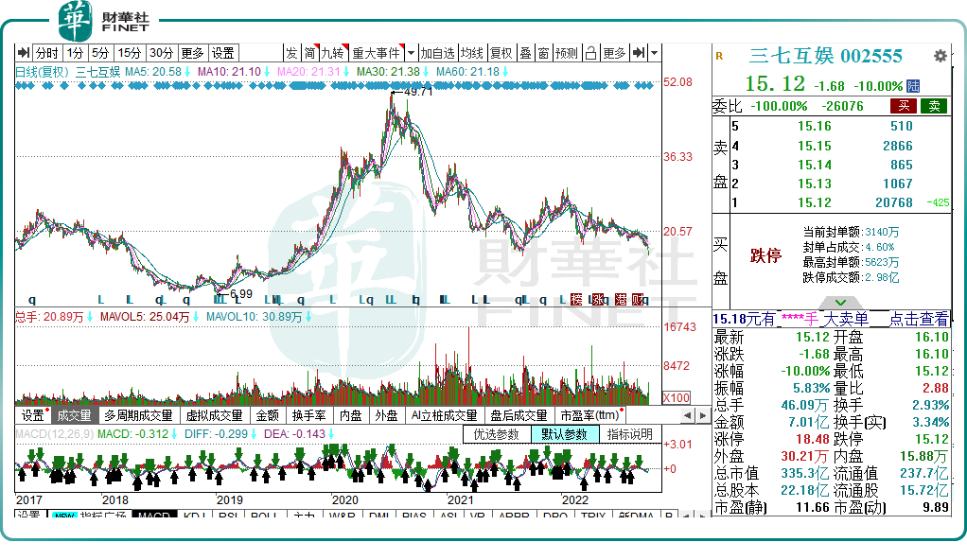This screenshot has height=560, width=967.
Task: Open the gear settings beside 三七互娱 002555
Action: coord(940,56)
